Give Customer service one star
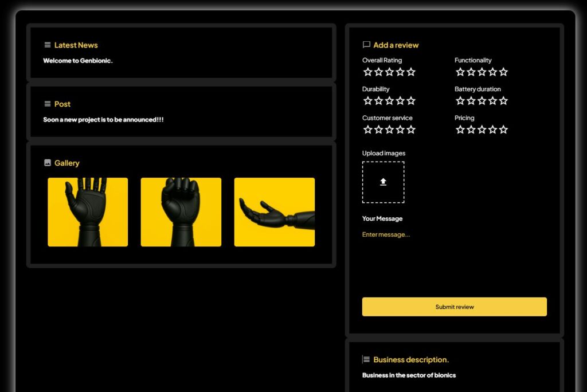Image resolution: width=587 pixels, height=392 pixels. click(367, 130)
